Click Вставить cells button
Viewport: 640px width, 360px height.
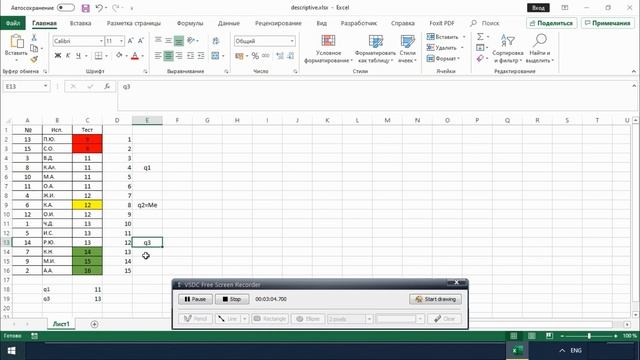(442, 37)
